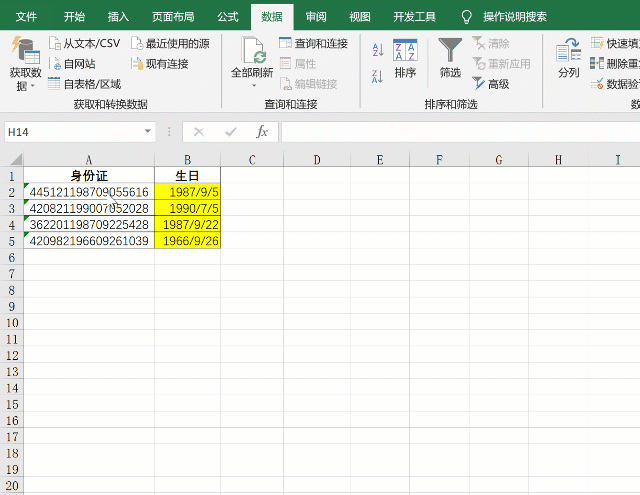
Task: Open 高级 advanced filter
Action: tap(490, 84)
